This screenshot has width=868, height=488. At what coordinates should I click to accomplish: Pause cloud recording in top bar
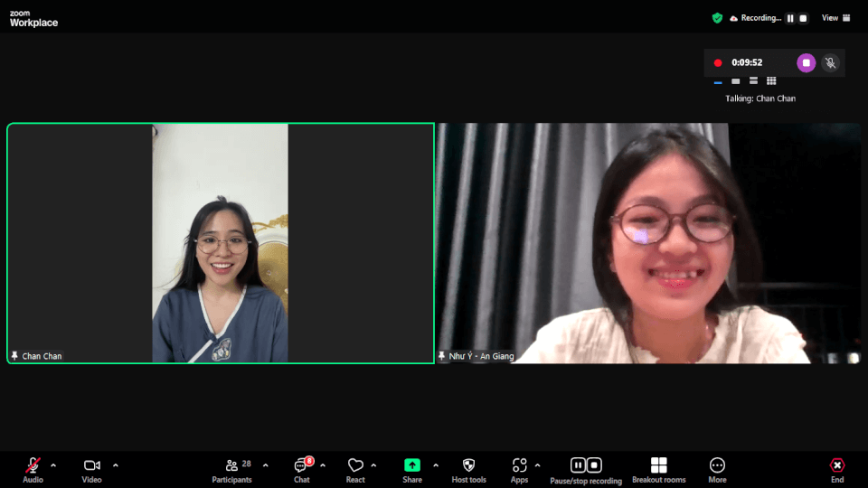click(x=790, y=18)
